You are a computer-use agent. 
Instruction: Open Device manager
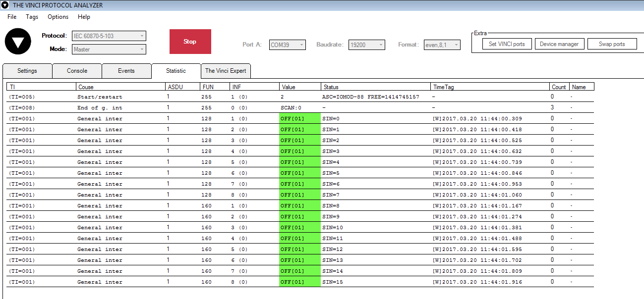click(x=559, y=44)
